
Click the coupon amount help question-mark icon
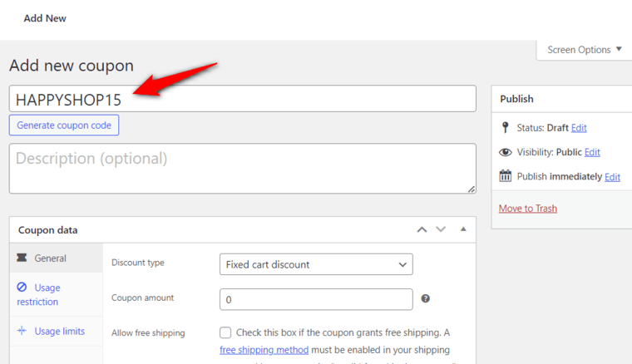tap(425, 298)
